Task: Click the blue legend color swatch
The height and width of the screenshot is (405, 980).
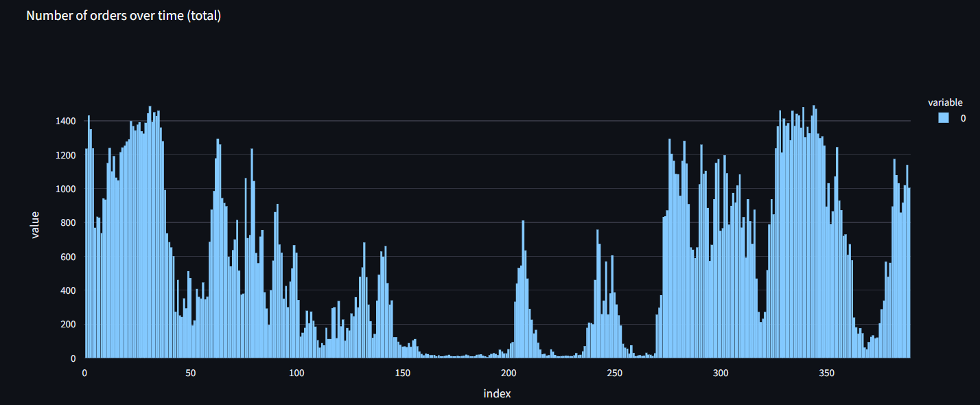Action: [944, 117]
